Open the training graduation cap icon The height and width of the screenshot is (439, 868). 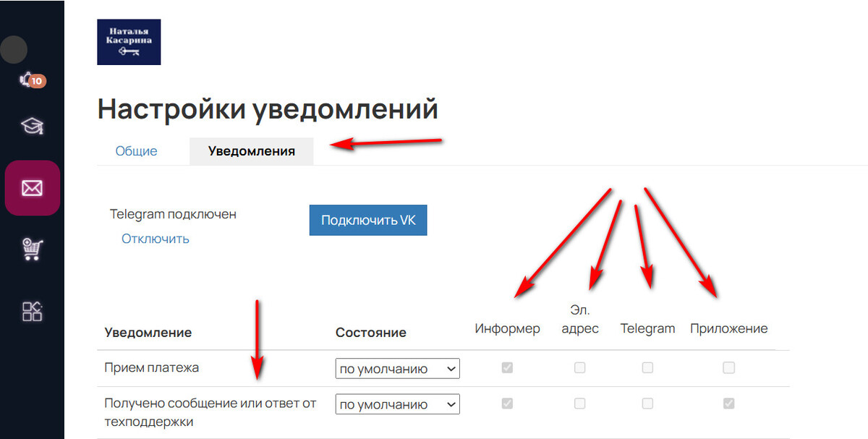32,127
